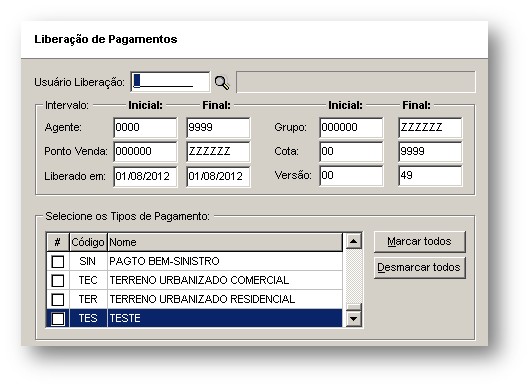Image resolution: width=530 pixels, height=388 pixels.
Task: Click the Versão Inicial field 00
Action: point(351,175)
